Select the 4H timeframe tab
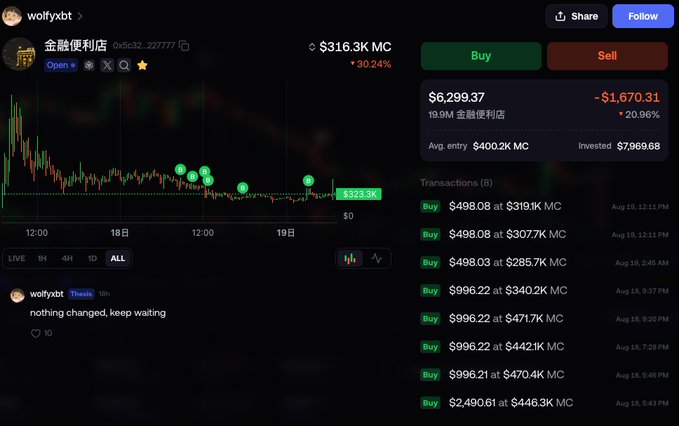The image size is (679, 426). pos(67,258)
